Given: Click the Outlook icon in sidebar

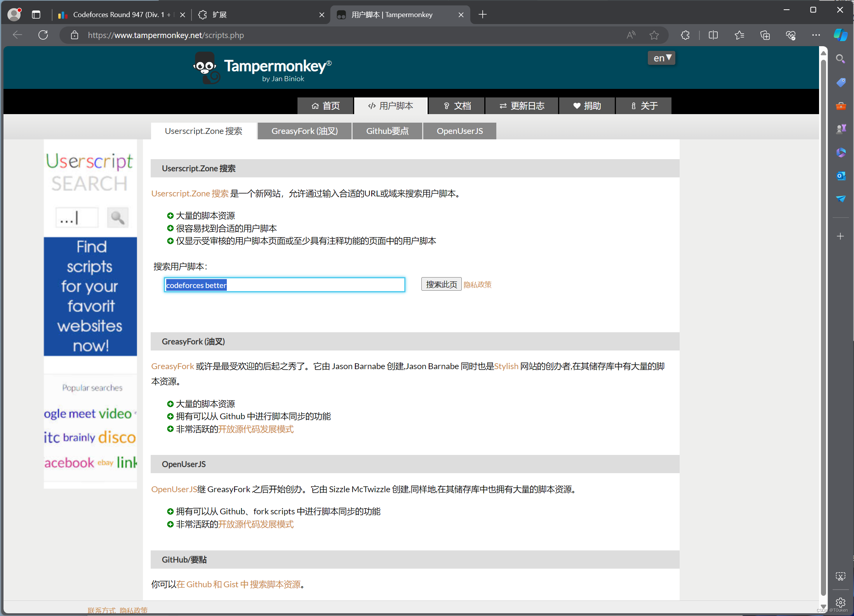Looking at the screenshot, I should point(841,175).
